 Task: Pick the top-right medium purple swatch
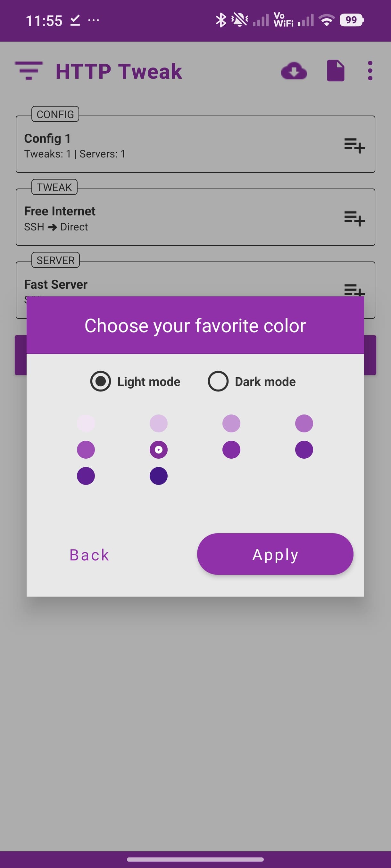[304, 423]
